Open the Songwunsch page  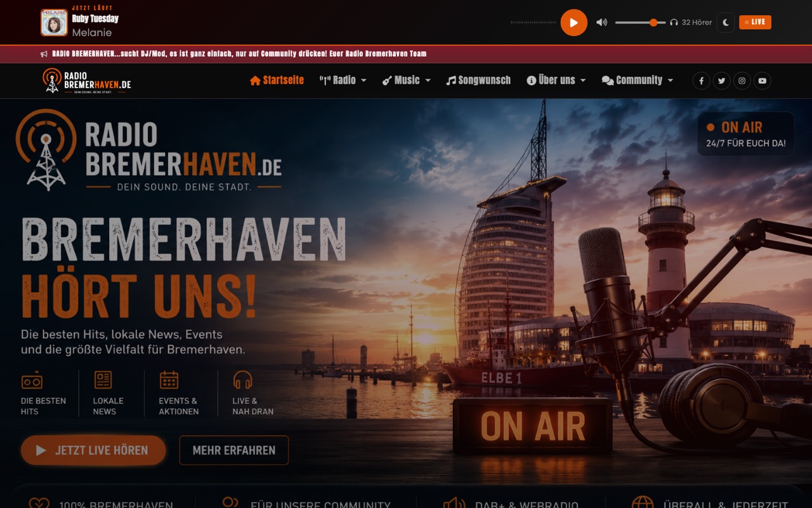coord(478,80)
